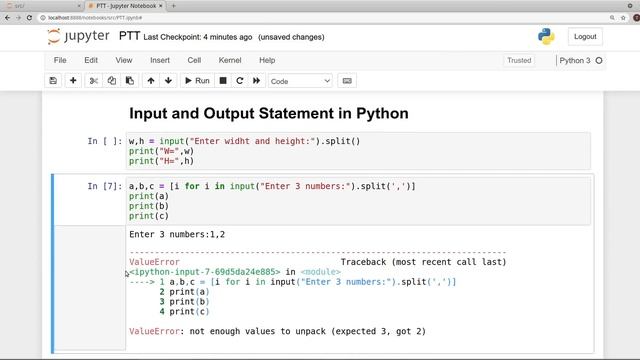Screen dimensions: 640x360
Task: Click the browser address bar
Action: (x=322, y=18)
